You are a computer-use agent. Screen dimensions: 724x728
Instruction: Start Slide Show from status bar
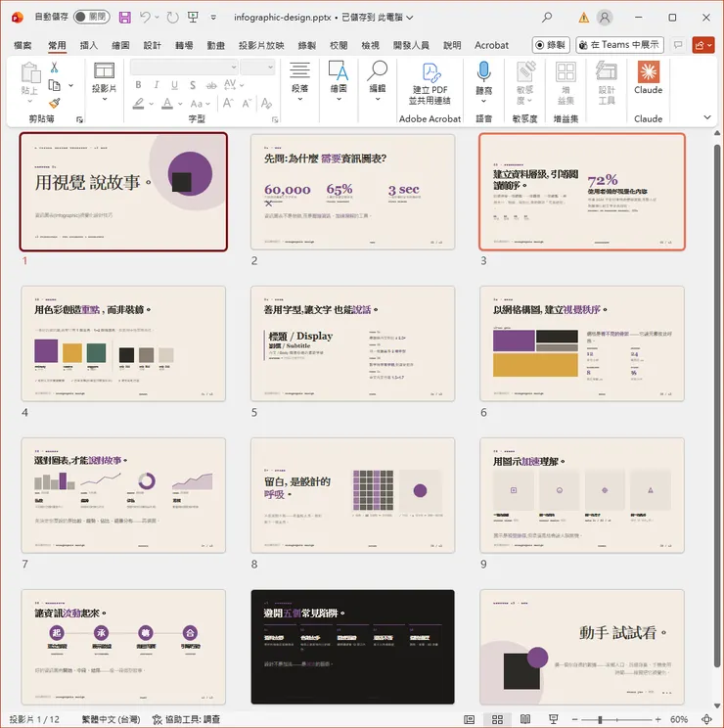(553, 719)
